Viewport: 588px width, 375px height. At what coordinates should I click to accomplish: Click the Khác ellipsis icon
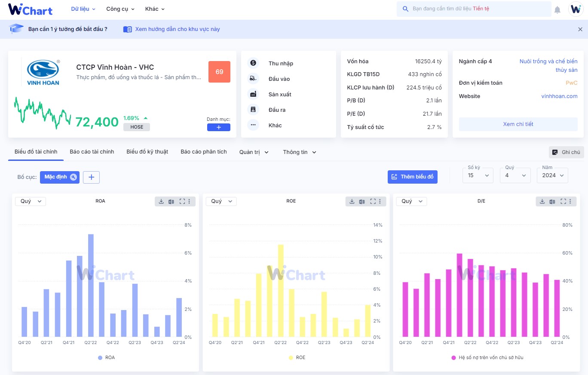(x=253, y=125)
